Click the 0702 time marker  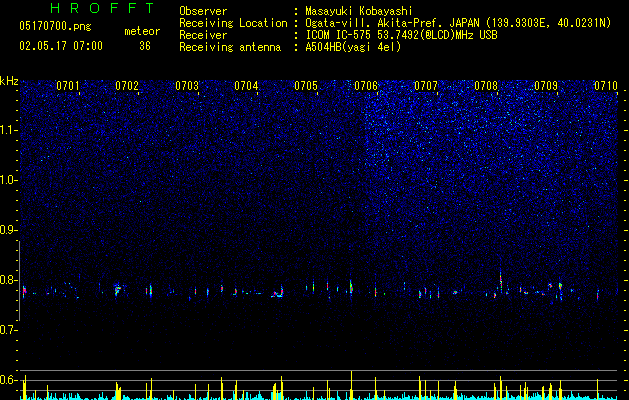127,86
